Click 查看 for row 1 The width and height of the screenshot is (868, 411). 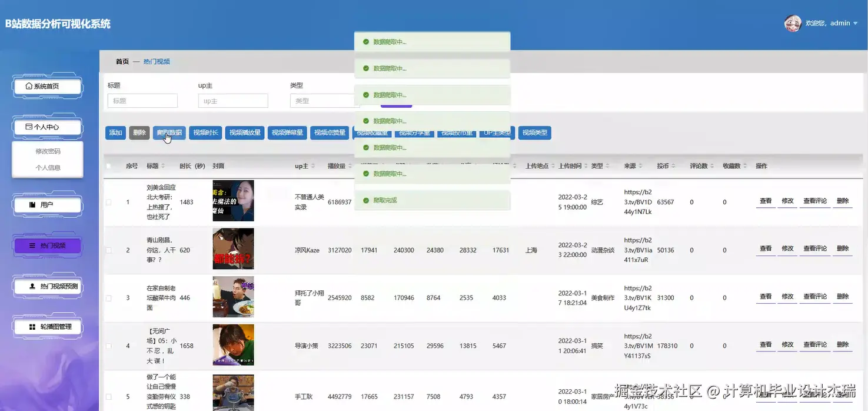(x=766, y=201)
